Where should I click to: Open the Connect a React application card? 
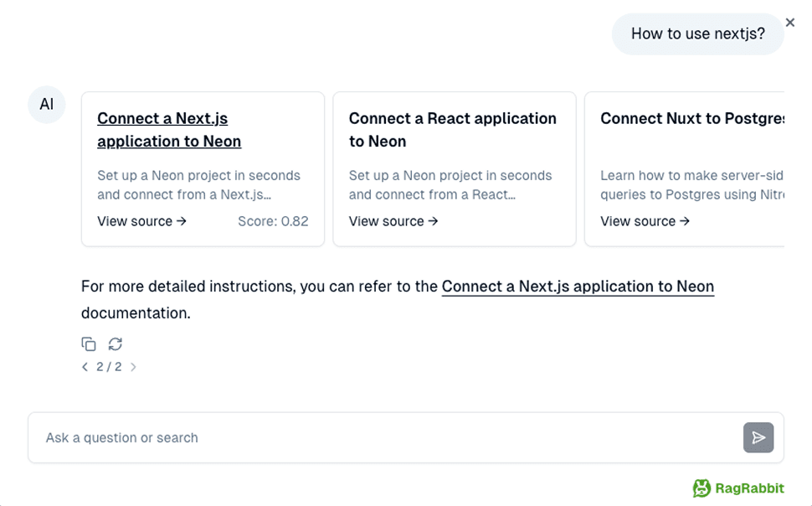click(x=452, y=130)
